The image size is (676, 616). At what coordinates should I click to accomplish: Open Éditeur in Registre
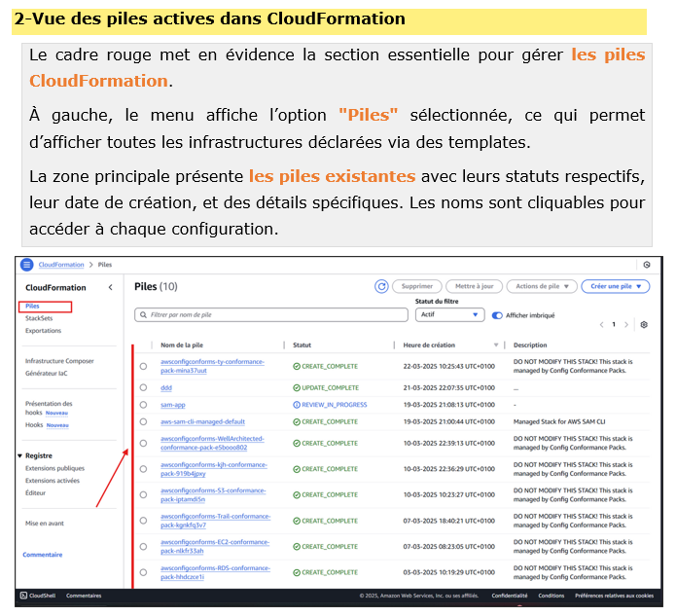coord(35,493)
